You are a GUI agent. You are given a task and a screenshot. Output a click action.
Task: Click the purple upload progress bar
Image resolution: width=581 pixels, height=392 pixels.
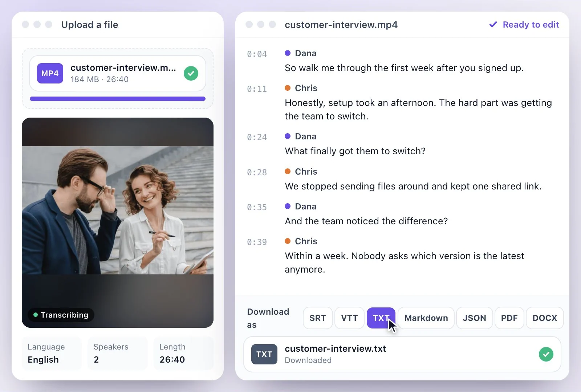pyautogui.click(x=118, y=99)
